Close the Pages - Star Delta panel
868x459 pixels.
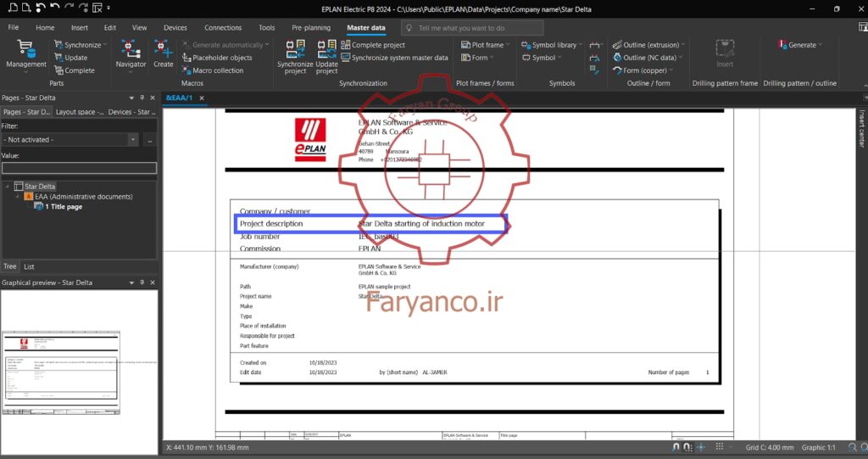(153, 98)
